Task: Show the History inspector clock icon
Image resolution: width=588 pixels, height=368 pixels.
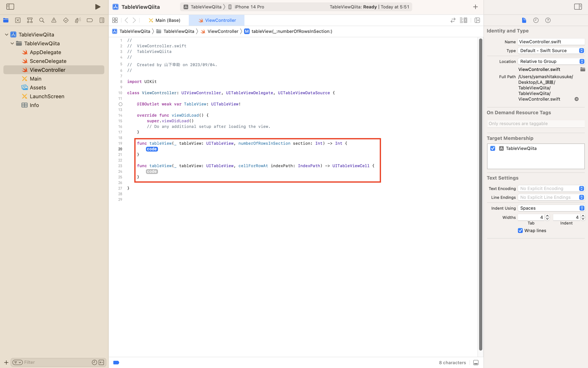Action: (x=536, y=20)
